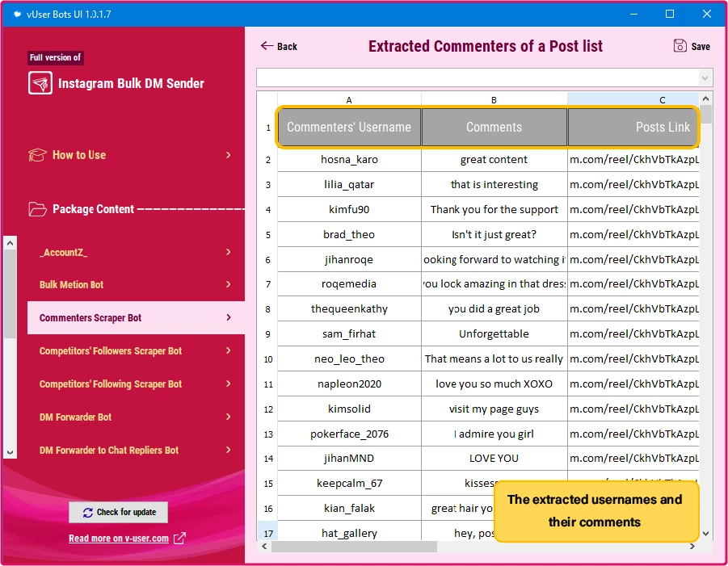Expand Competitors' Following Scraper Bot chevron
Image resolution: width=728 pixels, height=566 pixels.
tap(229, 384)
